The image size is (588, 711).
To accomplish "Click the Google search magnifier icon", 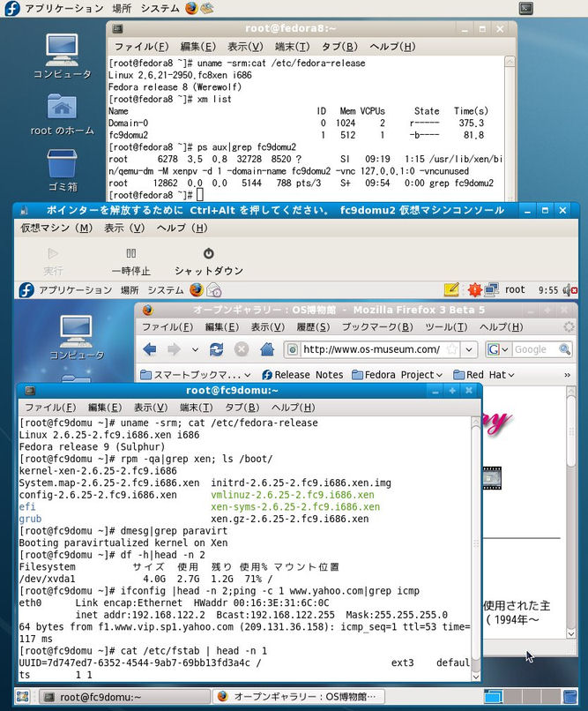I will pos(564,349).
